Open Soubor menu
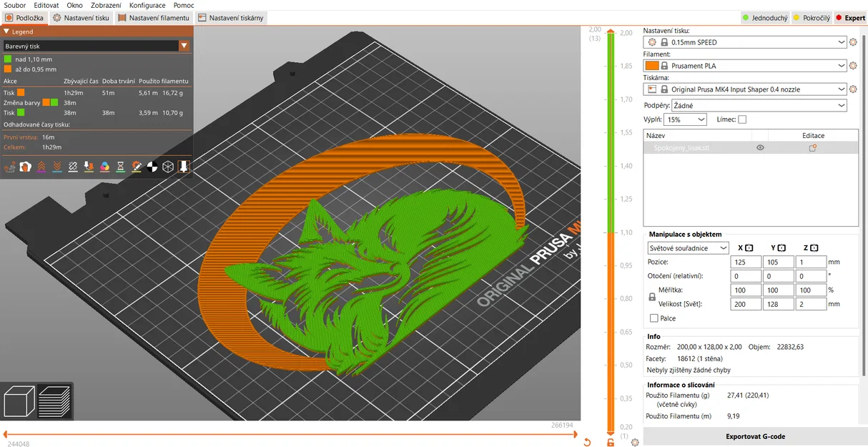 click(15, 5)
